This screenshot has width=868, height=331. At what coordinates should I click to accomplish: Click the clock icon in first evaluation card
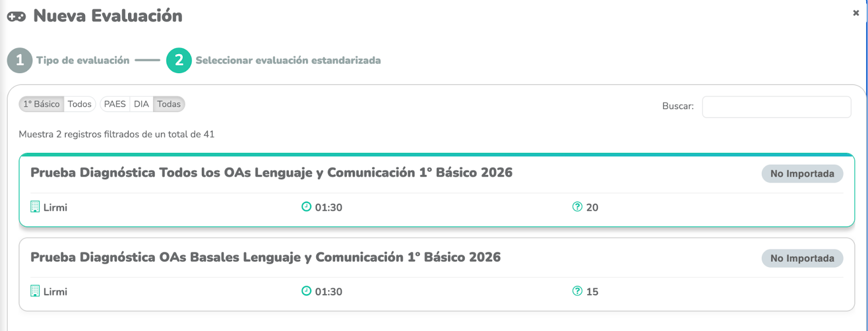pos(307,206)
